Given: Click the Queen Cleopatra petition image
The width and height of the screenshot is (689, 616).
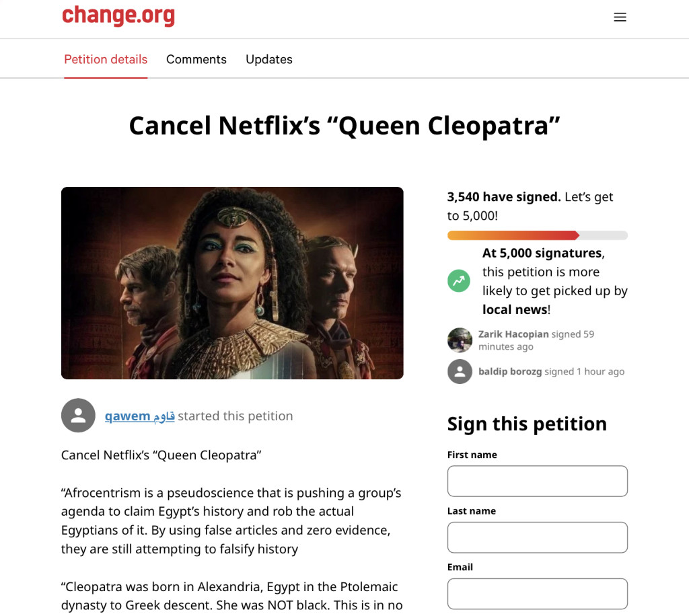Looking at the screenshot, I should 232,283.
